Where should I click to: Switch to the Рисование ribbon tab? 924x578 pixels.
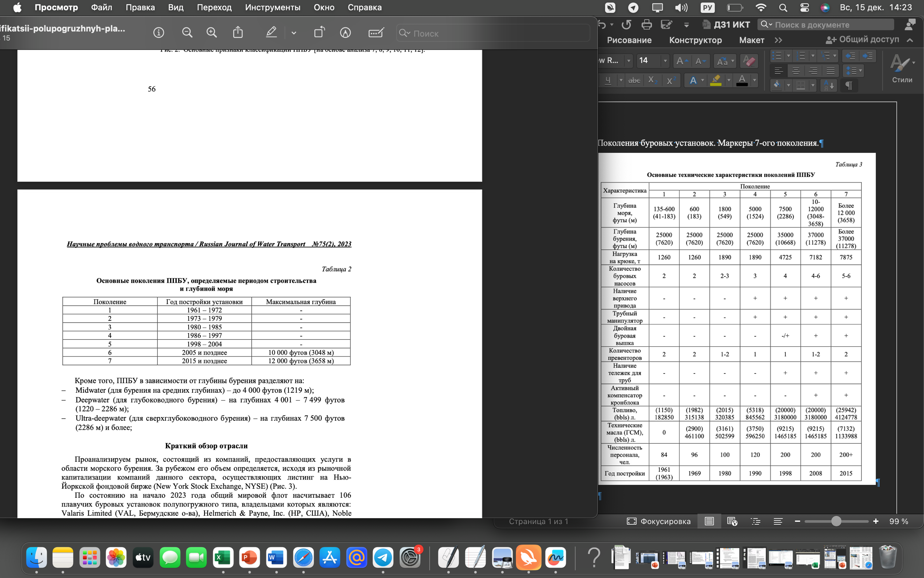629,40
